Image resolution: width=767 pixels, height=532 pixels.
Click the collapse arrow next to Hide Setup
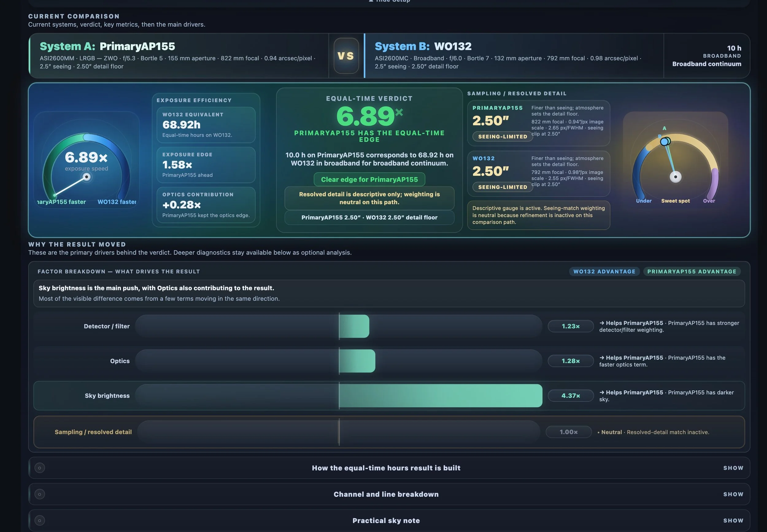tap(371, 1)
